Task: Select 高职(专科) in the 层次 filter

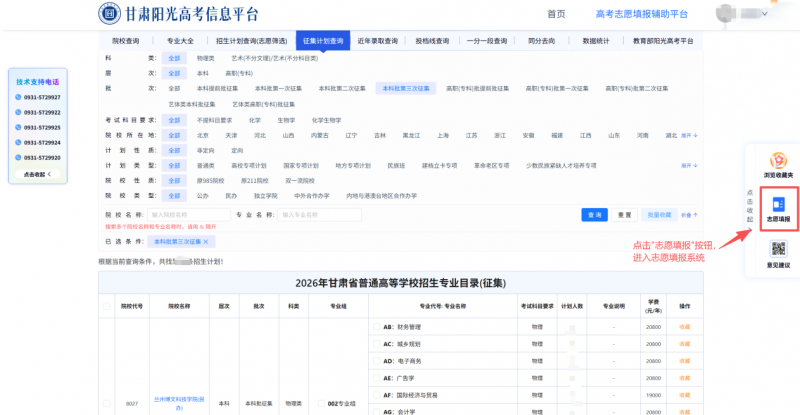Action: coord(239,73)
